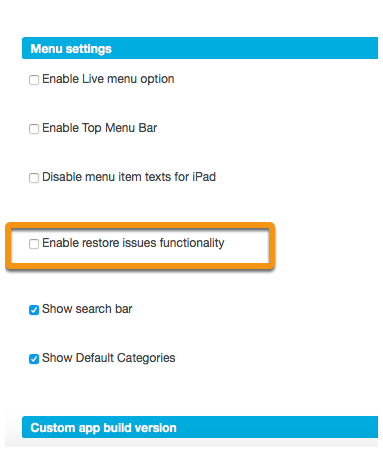Click the 'Enable Top Menu Bar' label text
This screenshot has height=452, width=383.
pos(99,128)
